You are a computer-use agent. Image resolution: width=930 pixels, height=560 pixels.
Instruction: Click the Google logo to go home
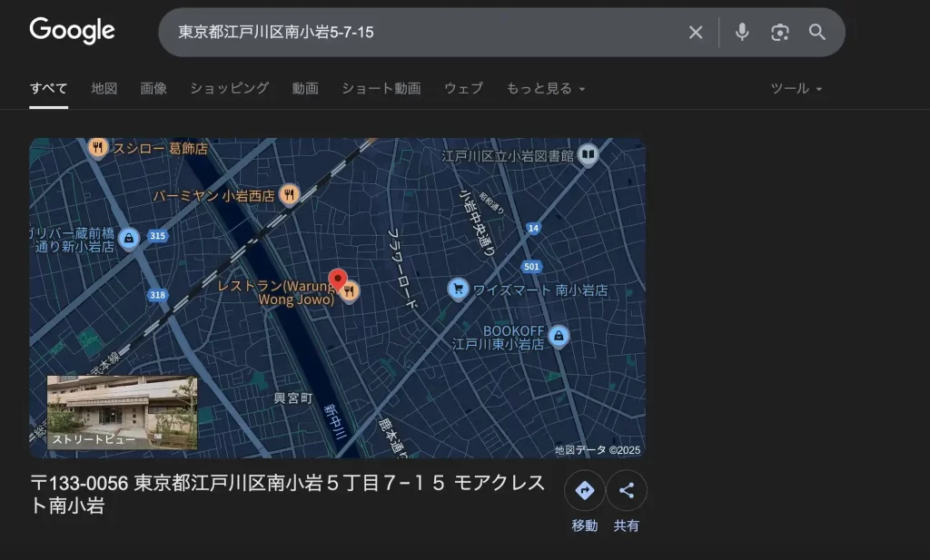(72, 30)
